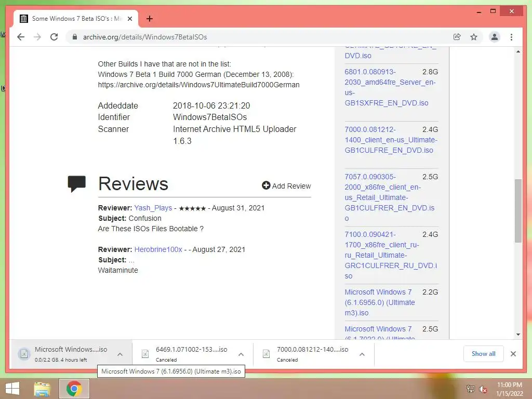Image resolution: width=532 pixels, height=399 pixels.
Task: Open network status tray icon
Action: tap(470, 389)
